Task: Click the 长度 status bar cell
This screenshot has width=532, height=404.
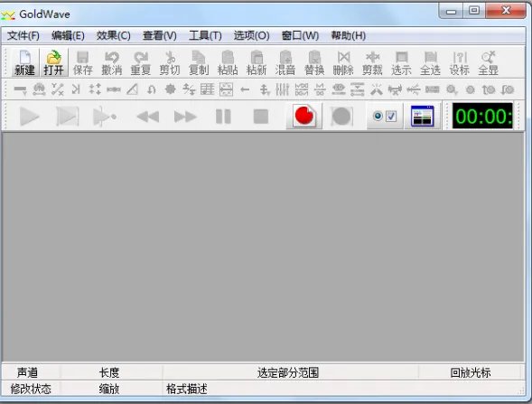Action: click(111, 372)
